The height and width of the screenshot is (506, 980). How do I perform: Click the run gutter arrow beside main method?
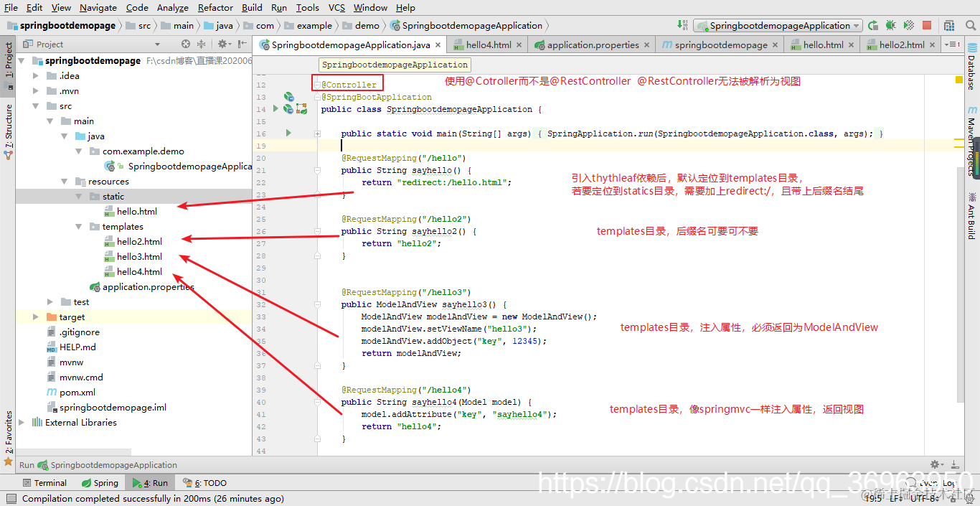point(288,133)
